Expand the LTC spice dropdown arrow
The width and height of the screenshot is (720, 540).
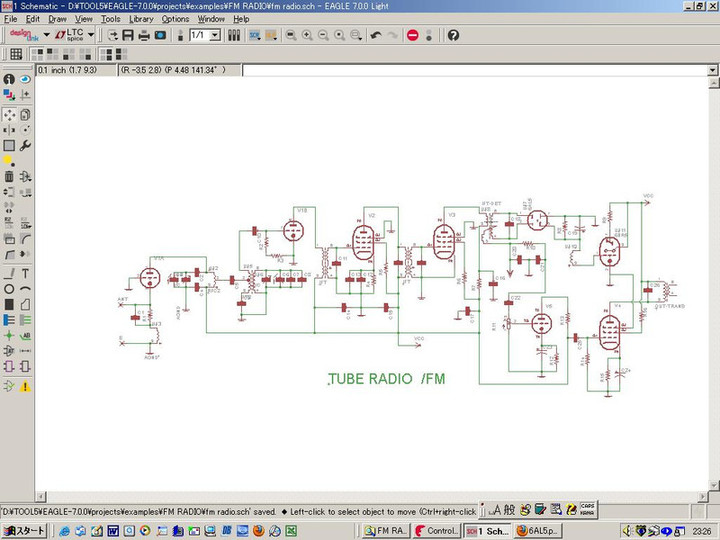coord(92,35)
